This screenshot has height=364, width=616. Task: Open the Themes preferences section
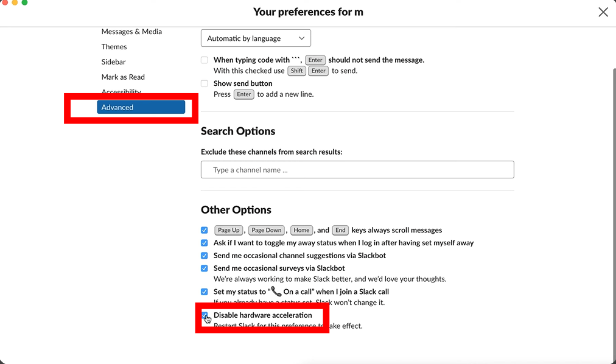114,47
